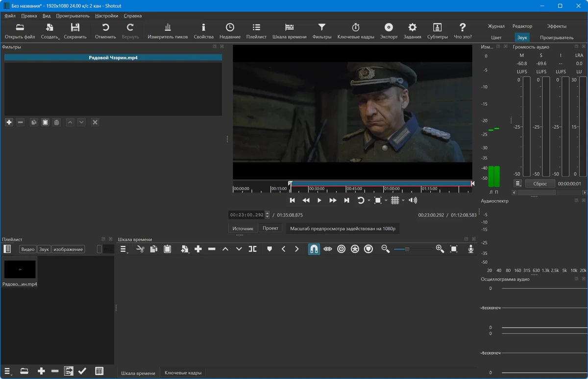Open the timeline hamburger menu

pyautogui.click(x=124, y=249)
